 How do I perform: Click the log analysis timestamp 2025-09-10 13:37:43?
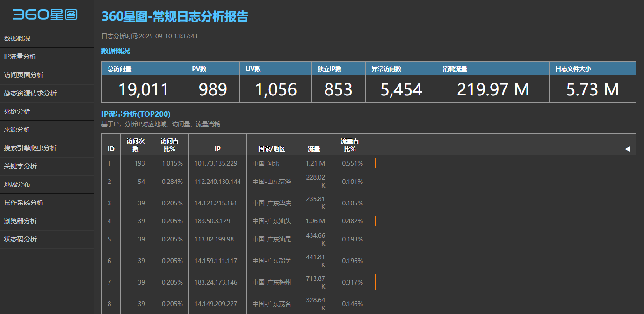(168, 36)
